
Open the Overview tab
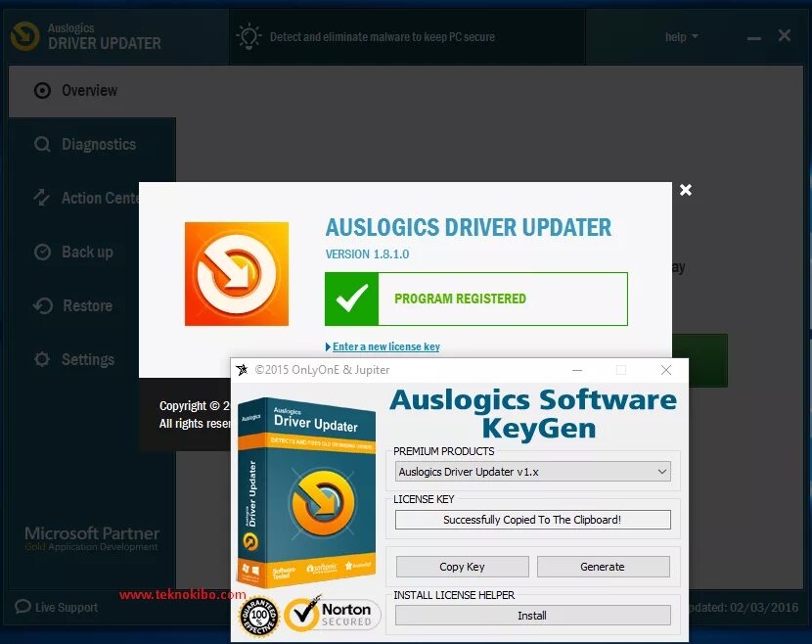[x=92, y=91]
